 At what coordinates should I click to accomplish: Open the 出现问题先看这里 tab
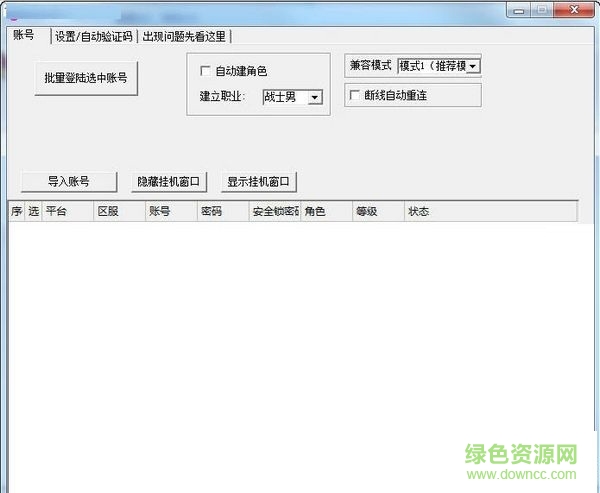click(184, 37)
